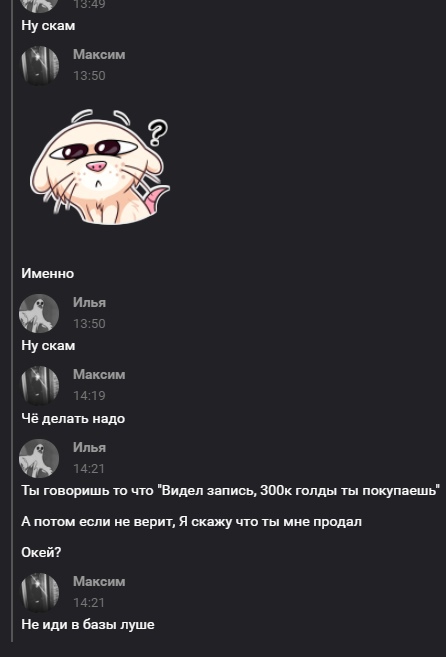The height and width of the screenshot is (657, 446).
Task: Click the 13:50 timestamp under Максим
Action: click(x=89, y=76)
